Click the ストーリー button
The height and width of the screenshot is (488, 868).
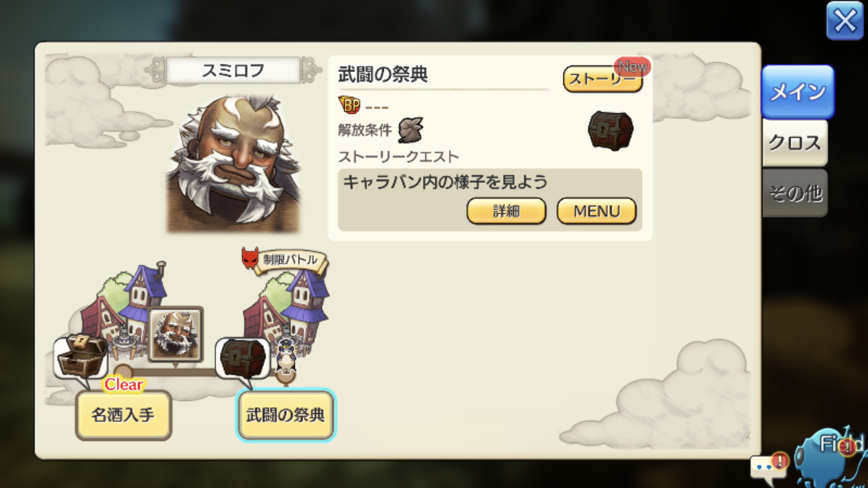[x=603, y=79]
